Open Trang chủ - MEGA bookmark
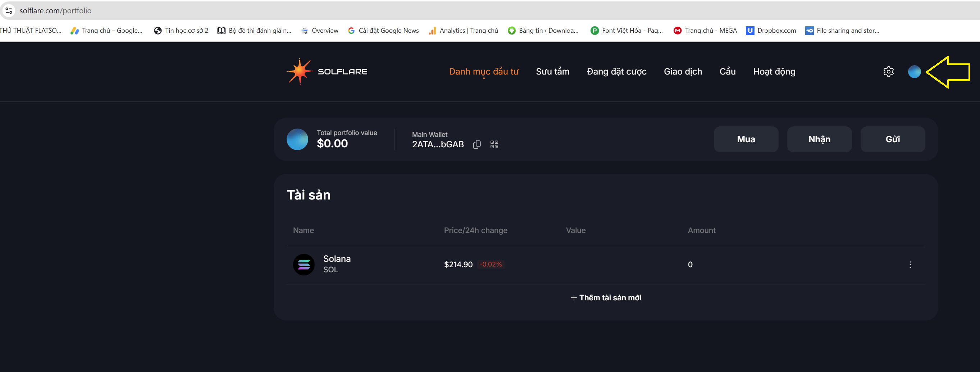Viewport: 980px width, 372px height. pyautogui.click(x=705, y=31)
